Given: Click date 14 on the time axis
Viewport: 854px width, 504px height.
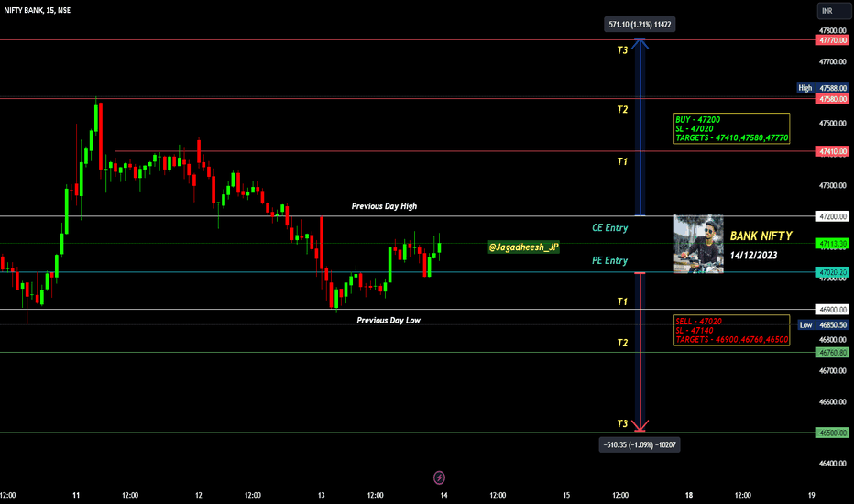Looking at the screenshot, I should pos(443,495).
